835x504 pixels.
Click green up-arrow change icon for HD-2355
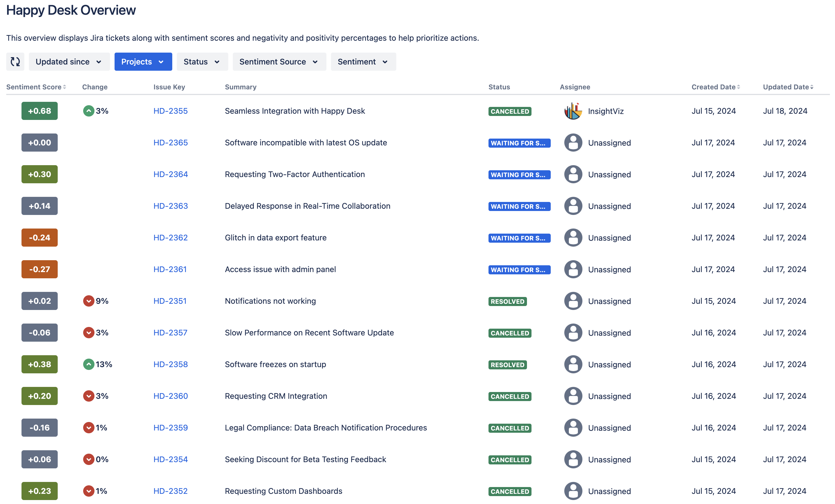(x=89, y=111)
